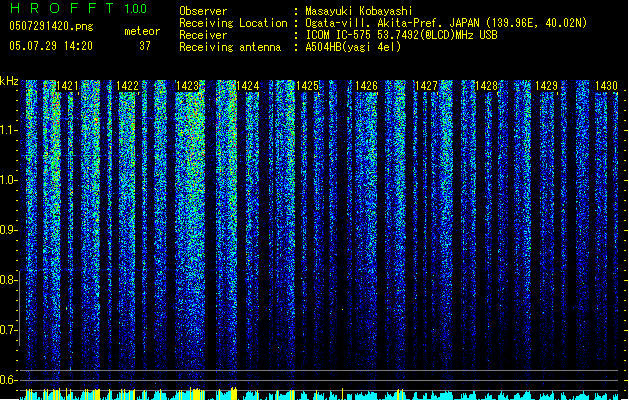Click the 1426 time marker

366,86
